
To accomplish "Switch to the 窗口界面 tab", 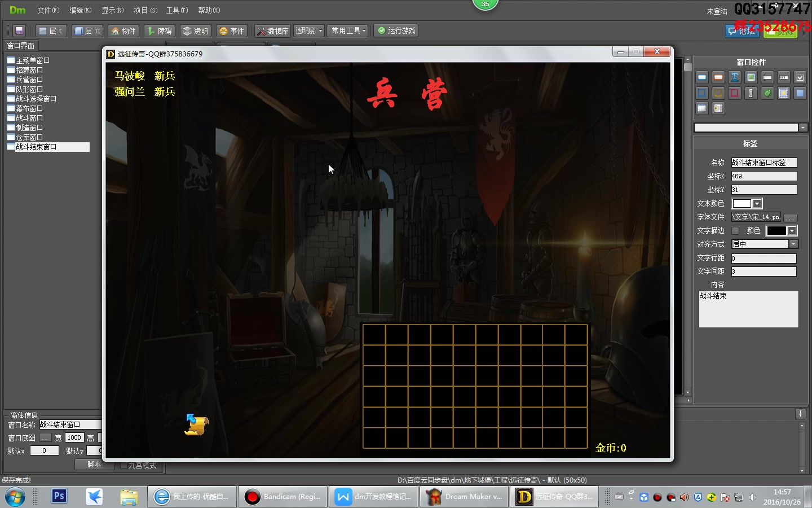I will 21,46.
